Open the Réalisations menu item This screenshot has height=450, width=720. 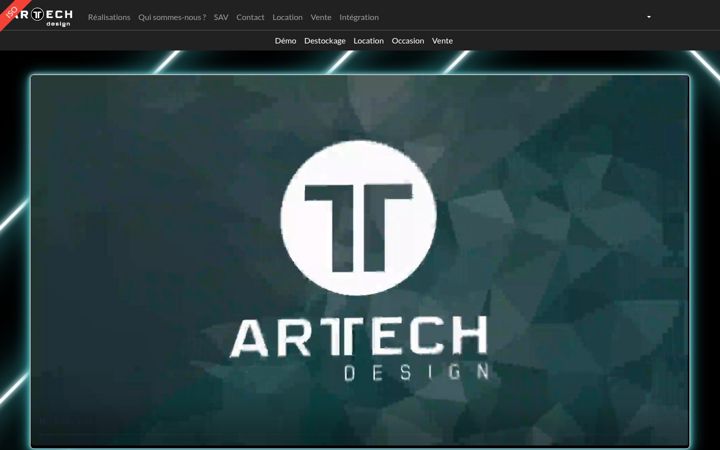[109, 17]
